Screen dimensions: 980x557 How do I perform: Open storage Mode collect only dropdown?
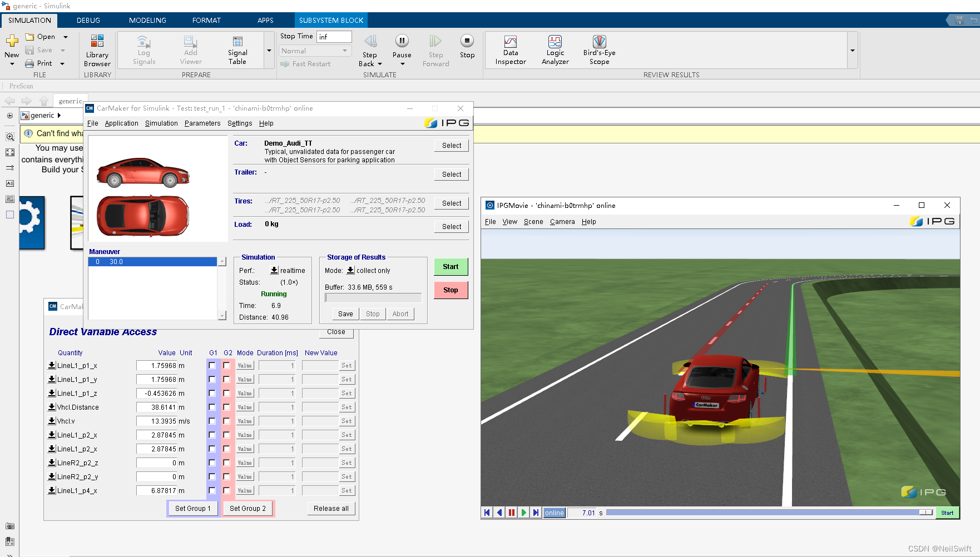(350, 271)
